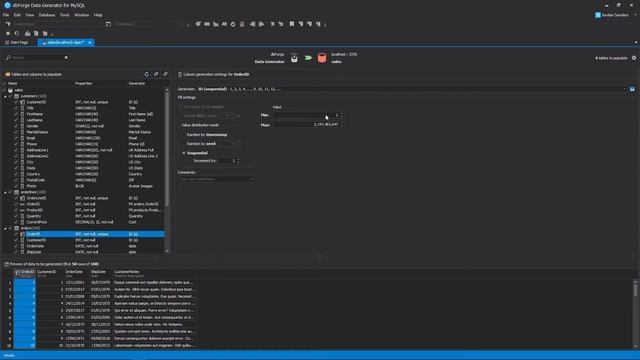Viewport: 640px width, 360px height.
Task: Open the user account dropdown arrow
Action: pos(635,15)
